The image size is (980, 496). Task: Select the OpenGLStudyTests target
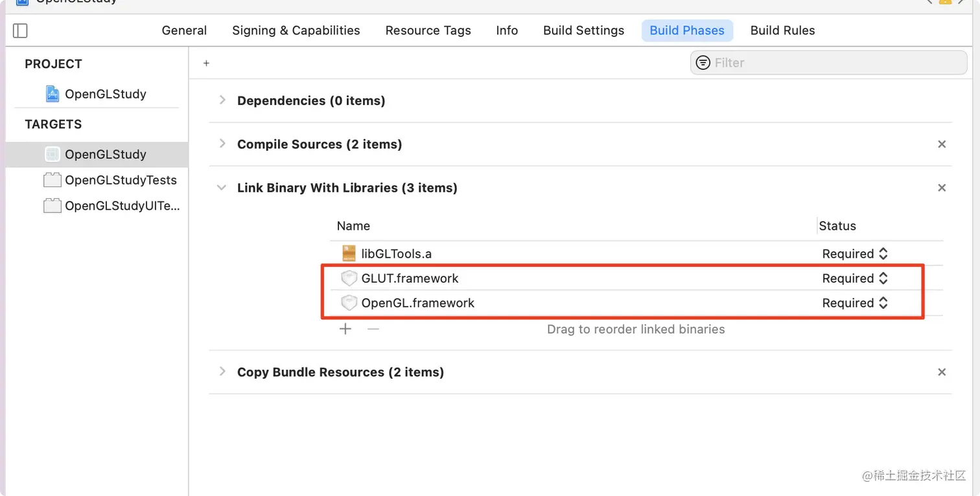coord(121,180)
